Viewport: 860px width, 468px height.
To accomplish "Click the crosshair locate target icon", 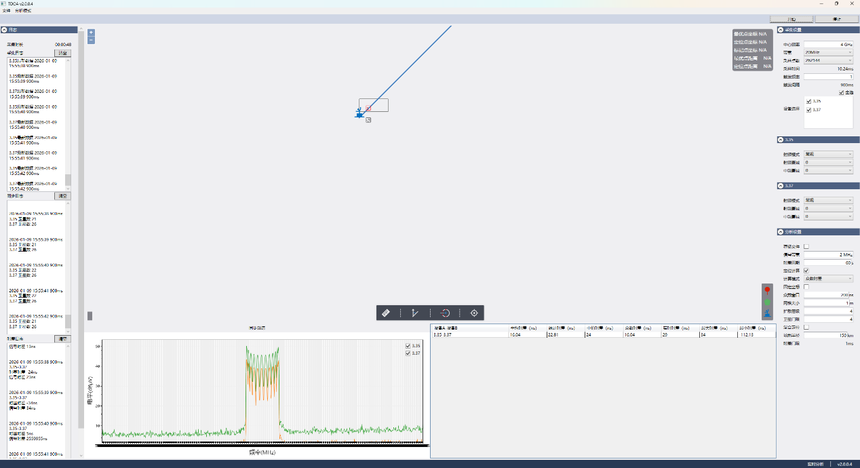I will pos(475,313).
